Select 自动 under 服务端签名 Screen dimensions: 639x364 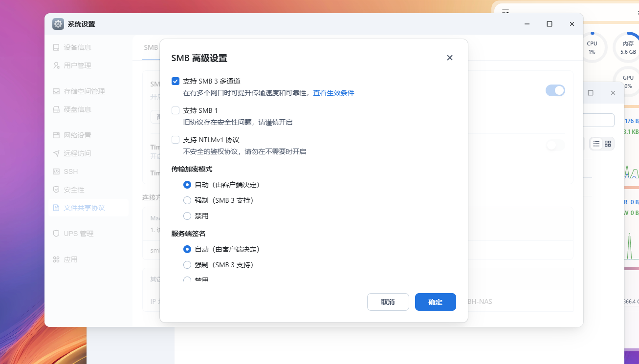tap(187, 249)
